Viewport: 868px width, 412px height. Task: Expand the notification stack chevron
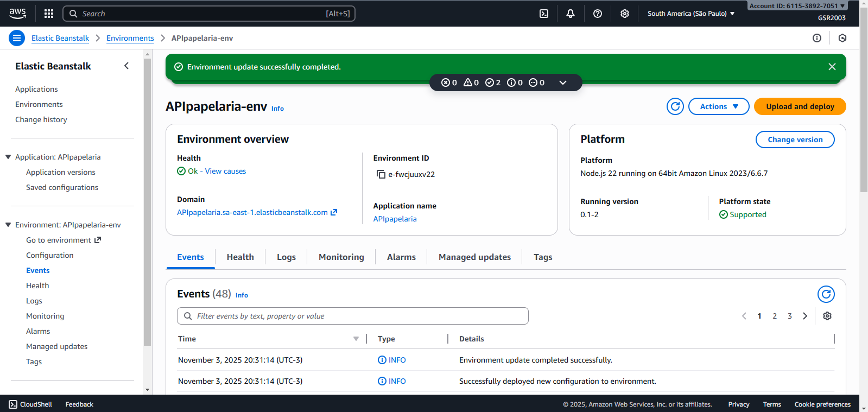point(563,83)
